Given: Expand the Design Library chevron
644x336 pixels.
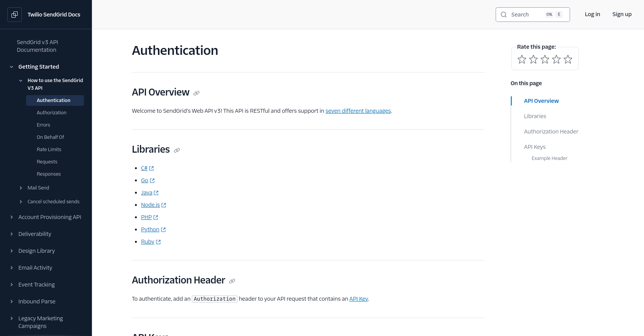Looking at the screenshot, I should coord(11,251).
